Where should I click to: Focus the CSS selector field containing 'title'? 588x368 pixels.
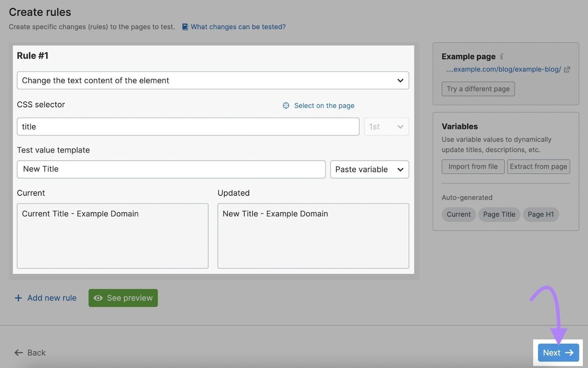tap(188, 127)
